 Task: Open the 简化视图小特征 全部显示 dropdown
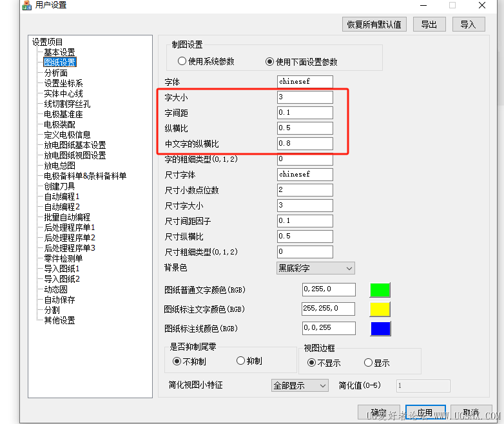tap(300, 385)
